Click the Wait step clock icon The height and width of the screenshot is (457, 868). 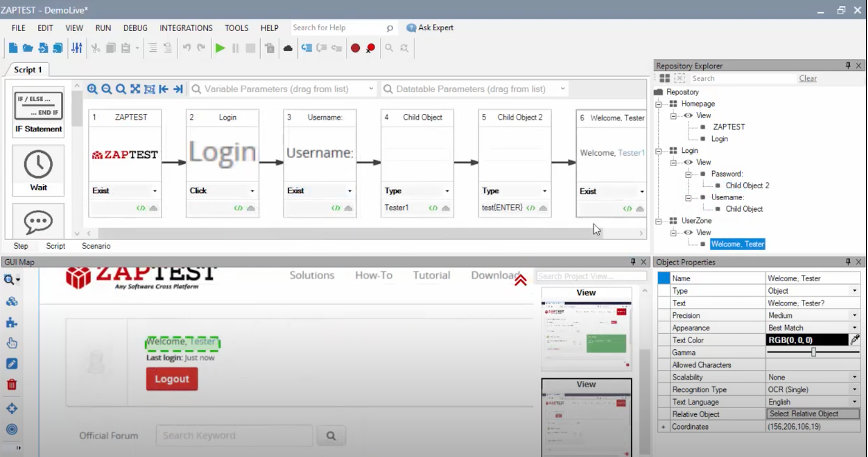click(38, 165)
